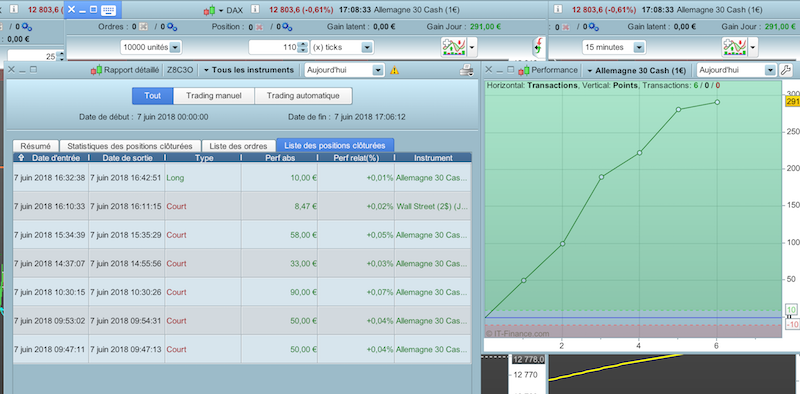Select Tout filter button
Screen dimensions: 800x394
153,95
